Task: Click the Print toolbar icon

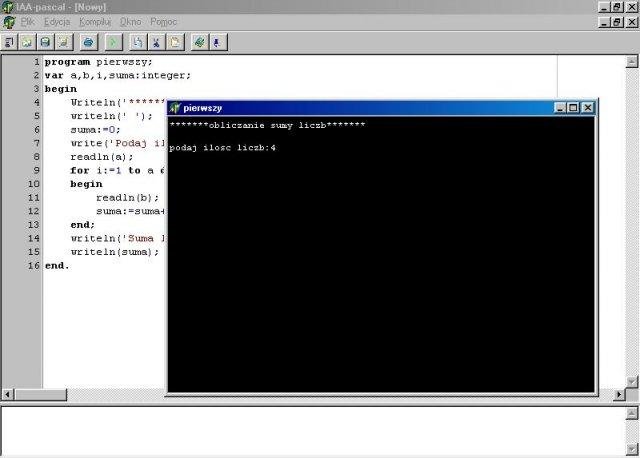Action: (89, 42)
